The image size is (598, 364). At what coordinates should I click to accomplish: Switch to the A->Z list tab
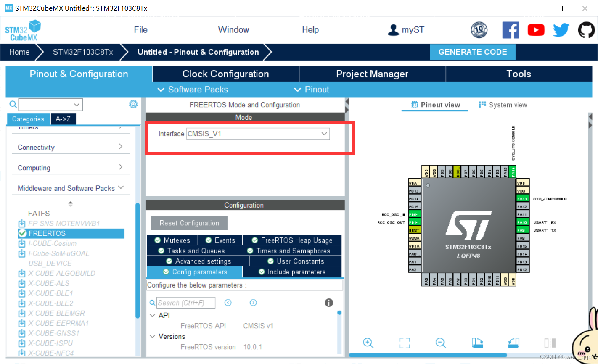coord(63,119)
